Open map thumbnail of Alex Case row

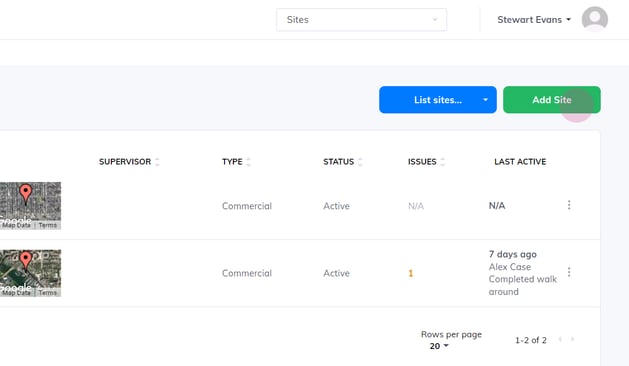tap(30, 273)
